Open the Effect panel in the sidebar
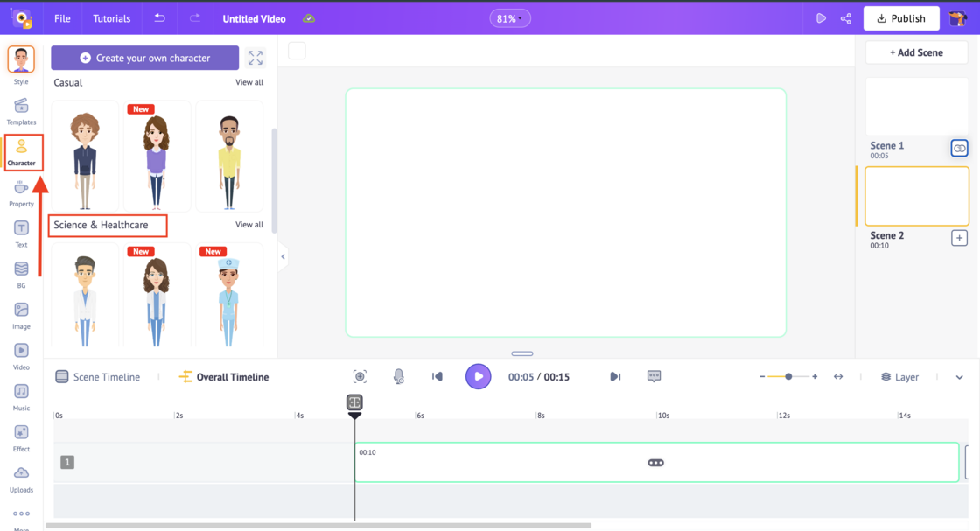This screenshot has width=980, height=531. tap(21, 432)
